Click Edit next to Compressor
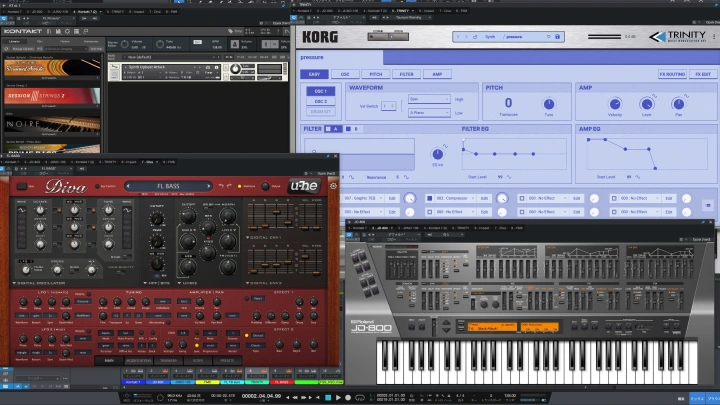This screenshot has height=405, width=720. point(484,198)
